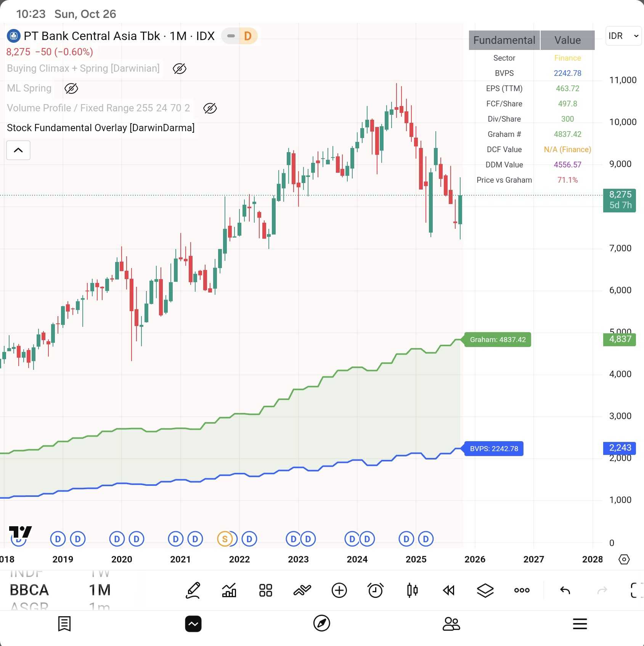Open the alert clock icon

(376, 590)
